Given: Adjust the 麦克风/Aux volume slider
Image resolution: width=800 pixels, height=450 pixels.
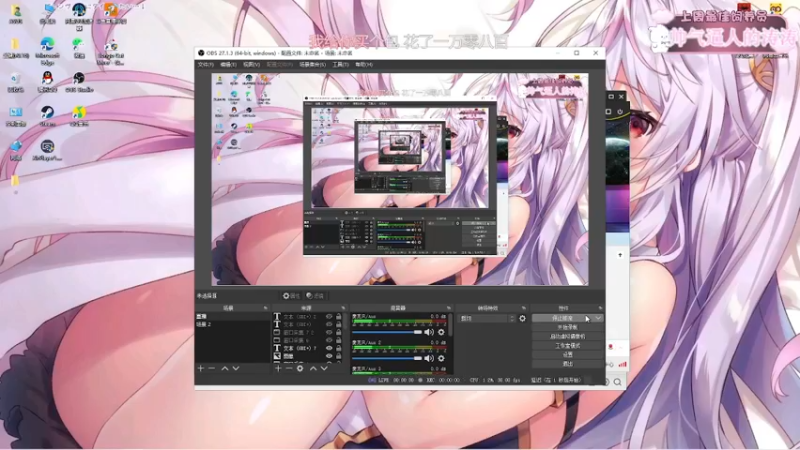Looking at the screenshot, I should click(x=387, y=332).
